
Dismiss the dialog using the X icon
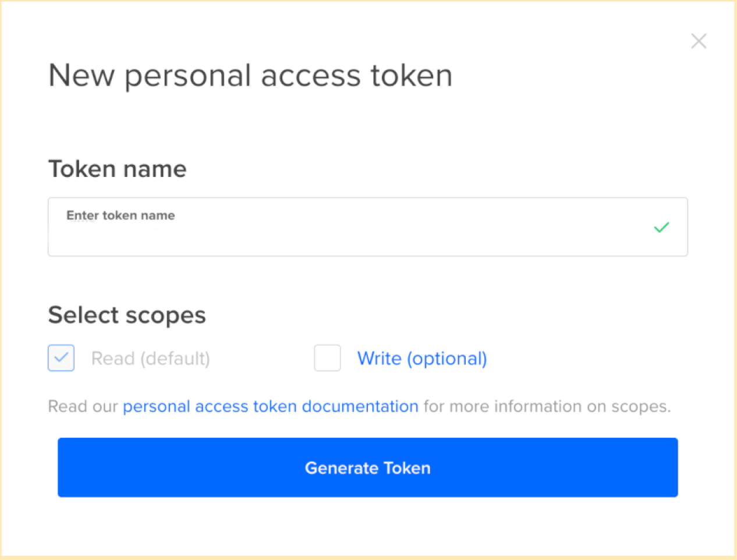(699, 41)
